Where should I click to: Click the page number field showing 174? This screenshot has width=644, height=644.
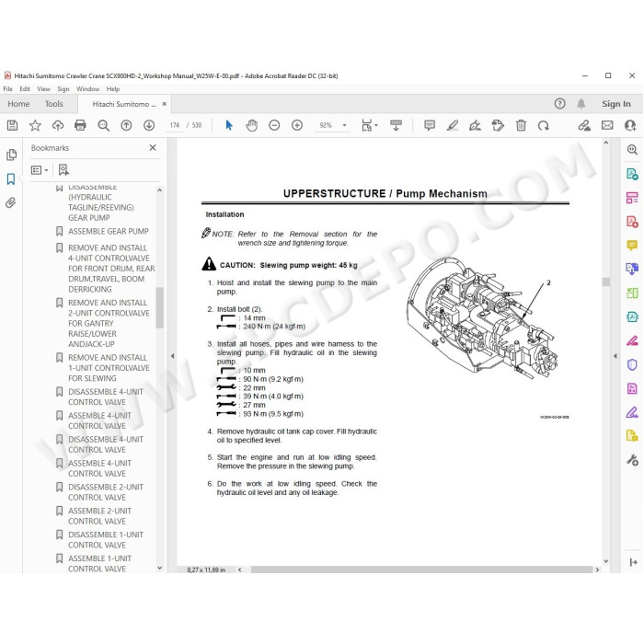pyautogui.click(x=175, y=125)
